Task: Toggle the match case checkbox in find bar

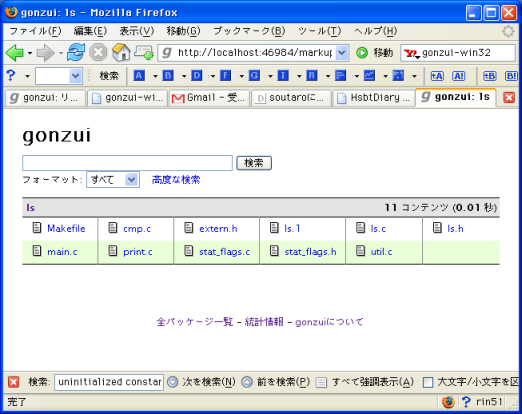Action: 428,382
